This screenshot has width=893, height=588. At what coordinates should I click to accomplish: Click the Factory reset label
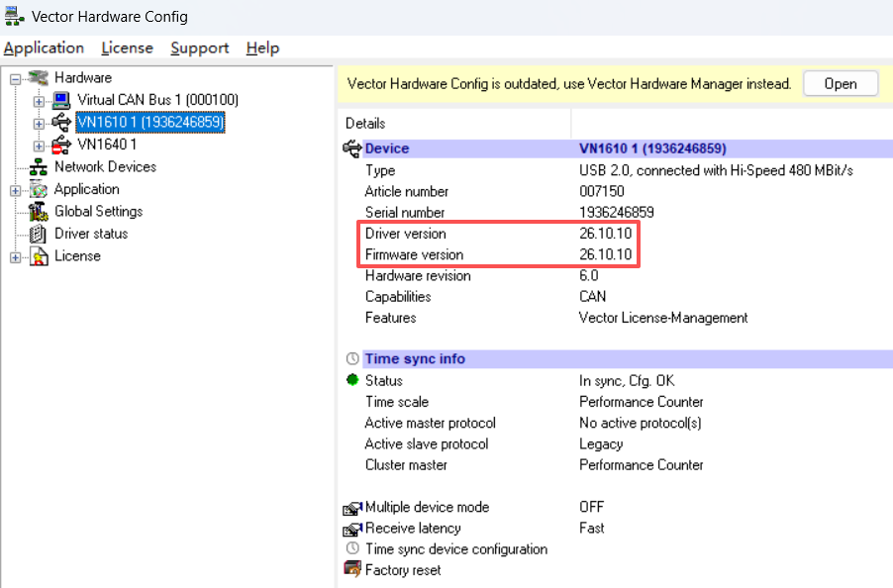tap(403, 570)
